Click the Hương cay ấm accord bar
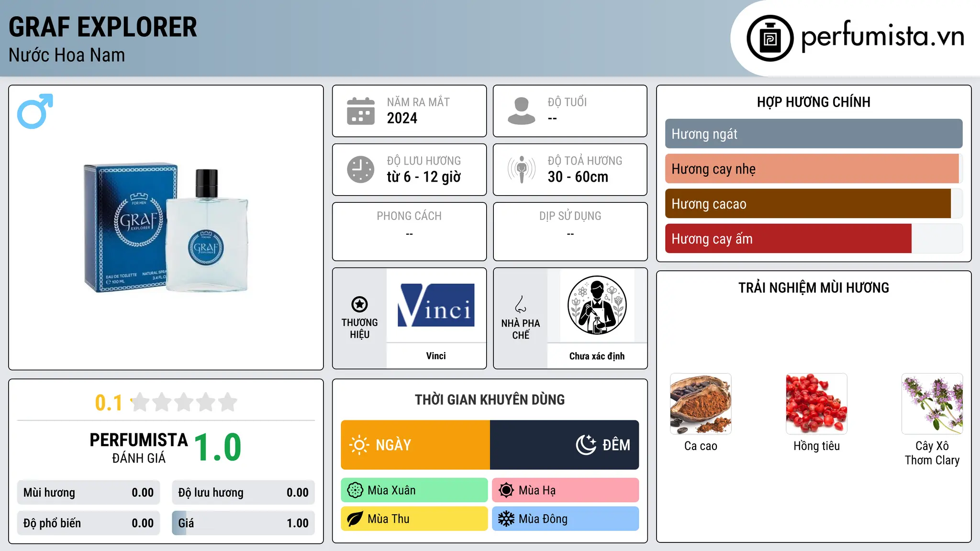The image size is (980, 551). click(813, 239)
